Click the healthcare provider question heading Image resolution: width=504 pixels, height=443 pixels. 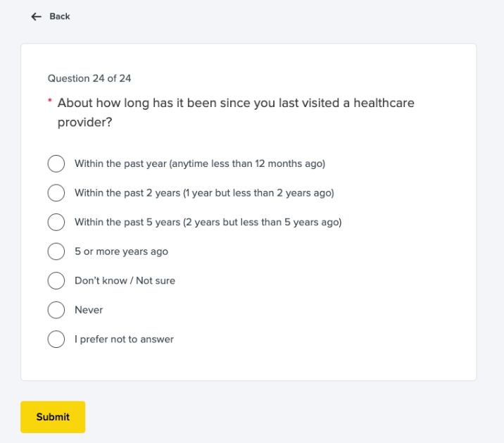coord(236,104)
